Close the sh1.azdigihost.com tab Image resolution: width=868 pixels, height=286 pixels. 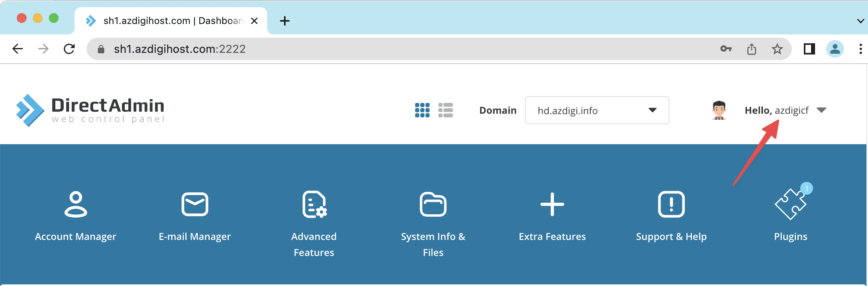(254, 21)
